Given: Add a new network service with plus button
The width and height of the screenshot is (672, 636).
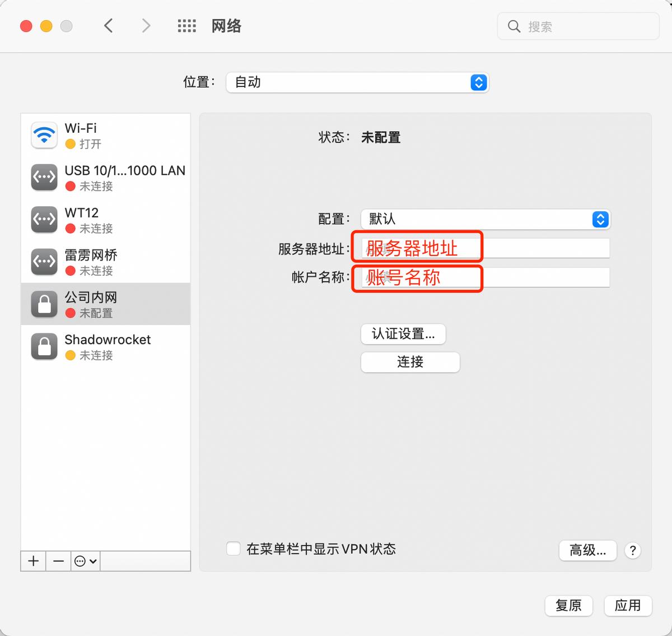Looking at the screenshot, I should [x=32, y=561].
